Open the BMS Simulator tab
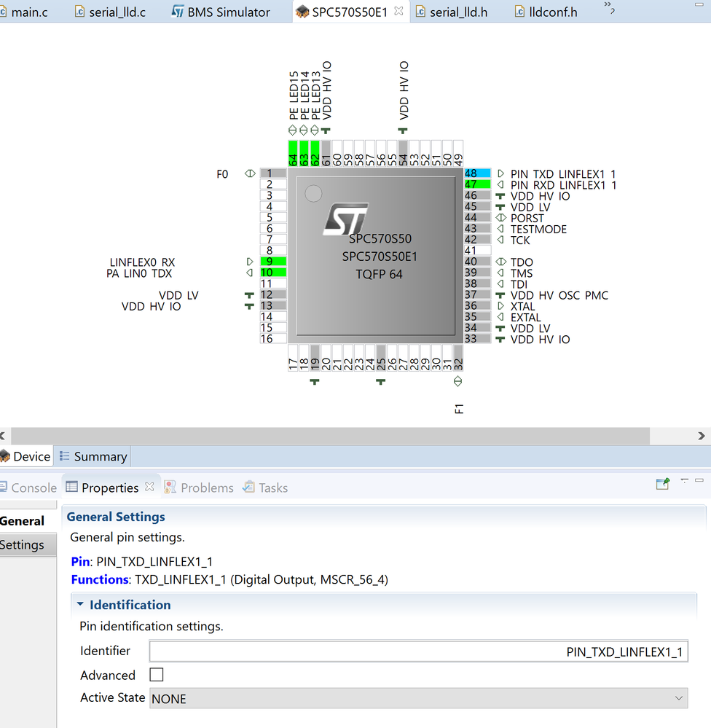The image size is (711, 728). (221, 12)
